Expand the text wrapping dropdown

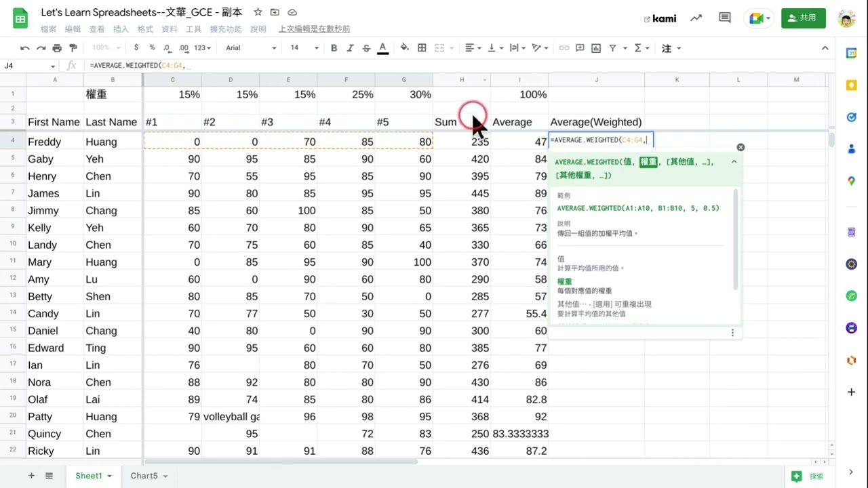point(517,48)
